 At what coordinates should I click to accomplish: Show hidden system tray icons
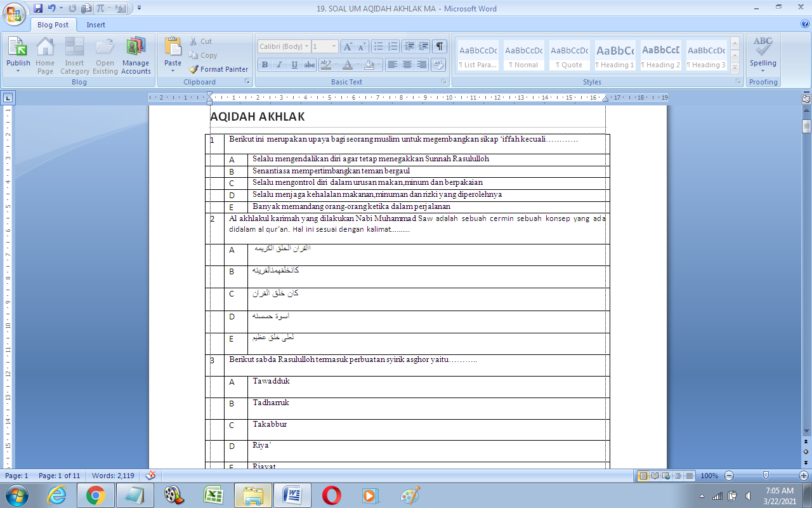pos(701,496)
